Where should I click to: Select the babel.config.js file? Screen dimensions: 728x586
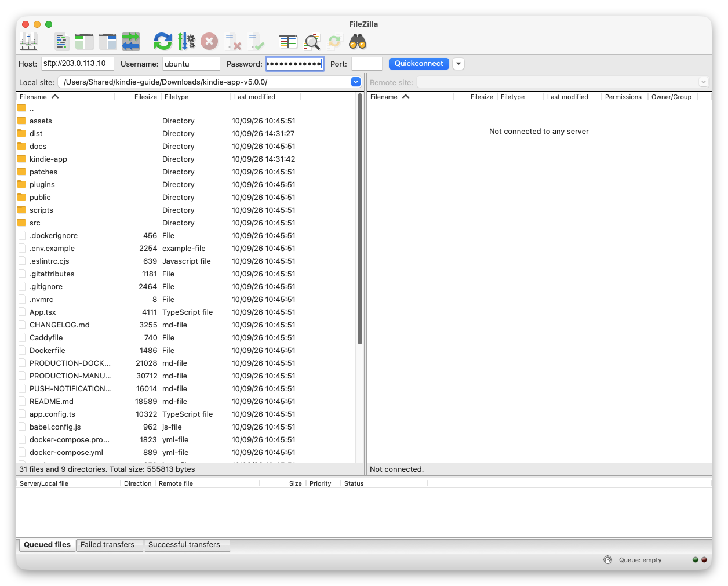[185, 427]
